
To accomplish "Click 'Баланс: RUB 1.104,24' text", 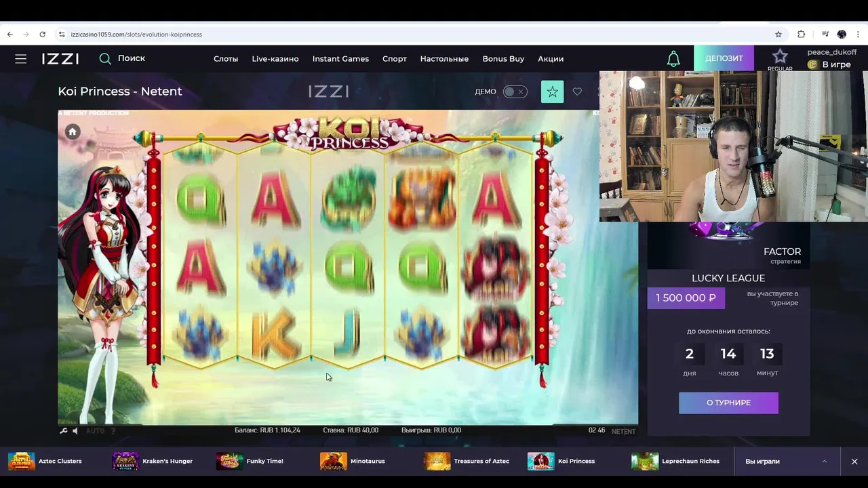I will pos(267,430).
